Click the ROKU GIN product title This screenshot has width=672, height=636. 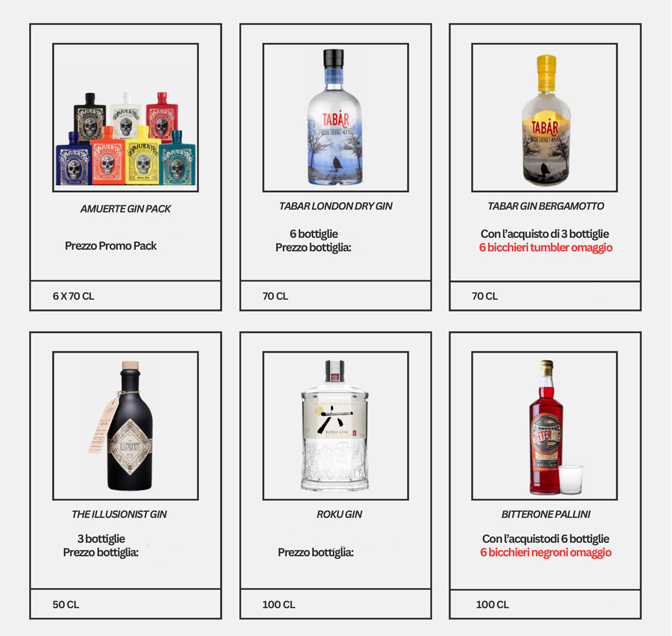(x=339, y=514)
